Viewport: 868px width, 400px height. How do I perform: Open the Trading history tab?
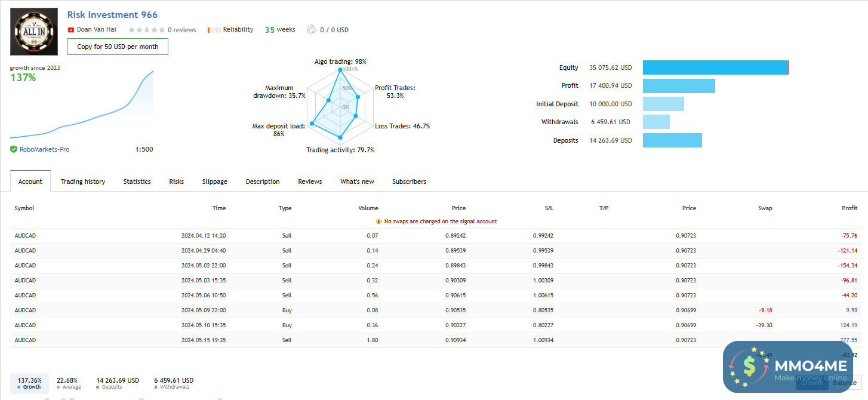coord(83,181)
